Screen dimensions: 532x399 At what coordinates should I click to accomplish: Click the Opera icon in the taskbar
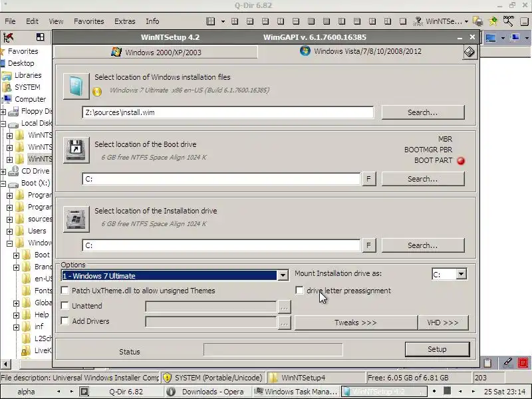click(x=171, y=392)
